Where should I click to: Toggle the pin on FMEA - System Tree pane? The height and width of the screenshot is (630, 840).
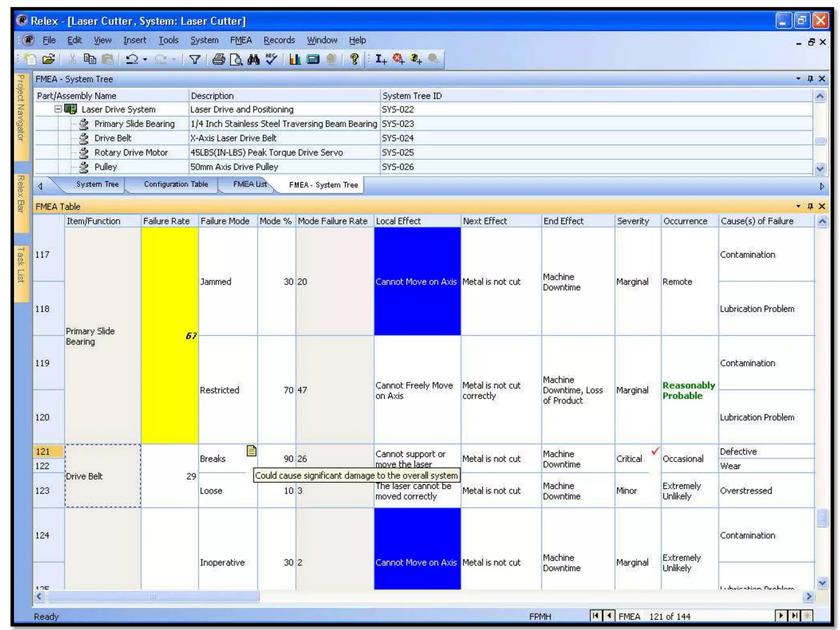810,79
